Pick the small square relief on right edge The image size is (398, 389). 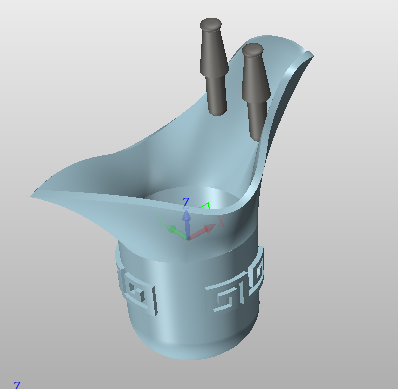click(257, 271)
